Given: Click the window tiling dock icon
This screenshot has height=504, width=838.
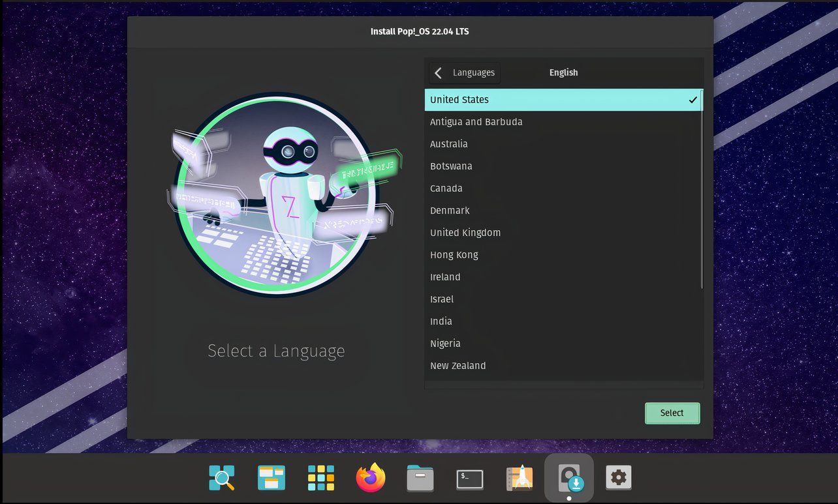Looking at the screenshot, I should click(x=271, y=477).
